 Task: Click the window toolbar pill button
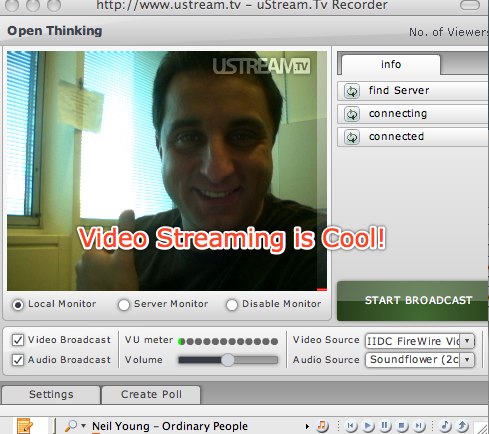pyautogui.click(x=470, y=5)
